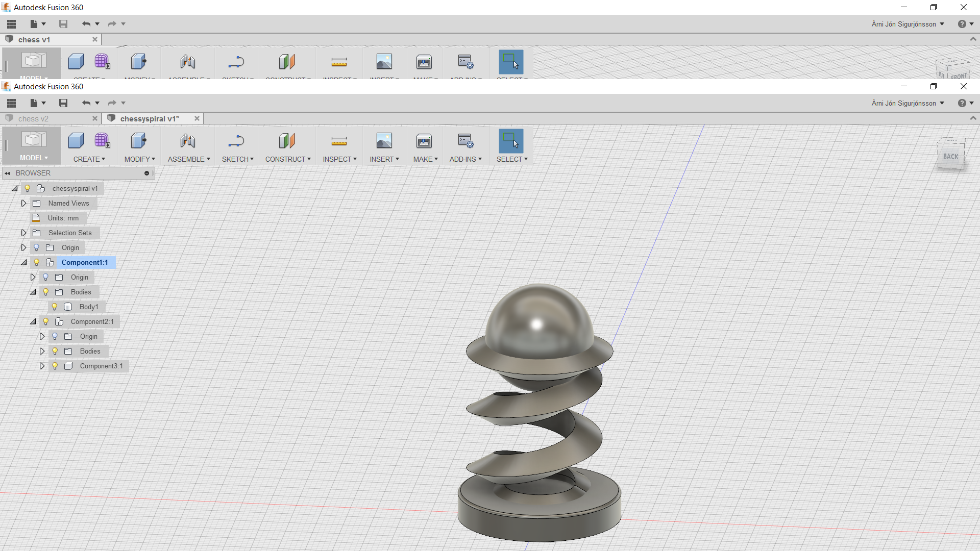The width and height of the screenshot is (980, 551).
Task: Toggle visibility bulb of Component3:1
Action: point(55,366)
